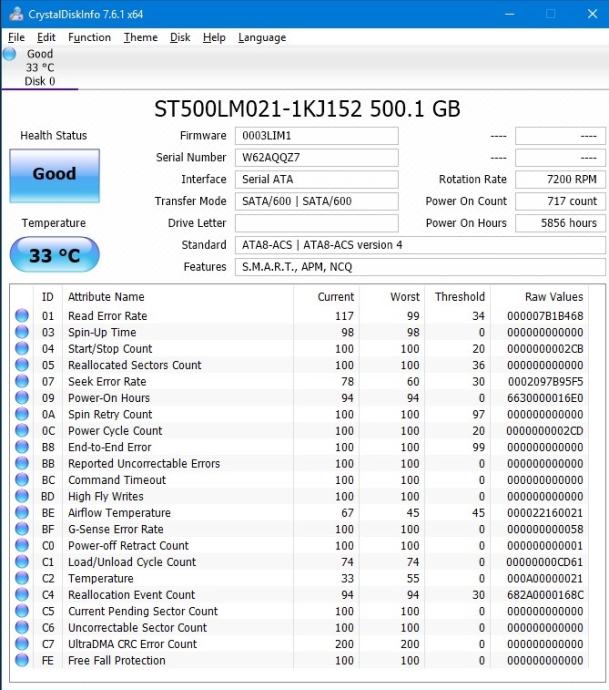
Task: Click the Firmware field 0003LIM1
Action: pyautogui.click(x=316, y=136)
